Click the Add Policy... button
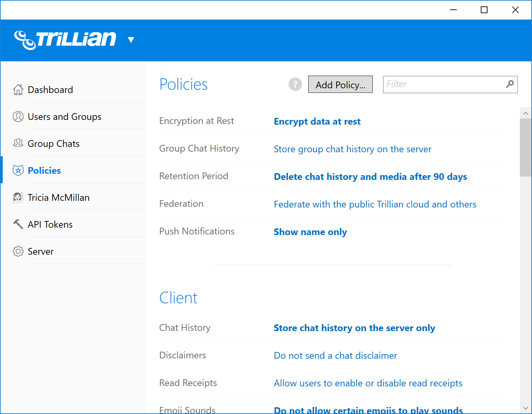532x414 pixels. (x=341, y=84)
